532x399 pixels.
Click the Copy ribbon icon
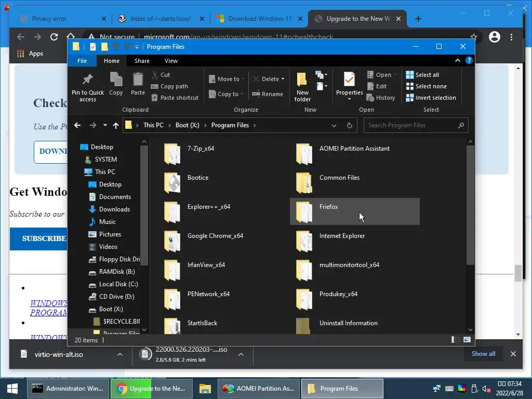coord(116,79)
